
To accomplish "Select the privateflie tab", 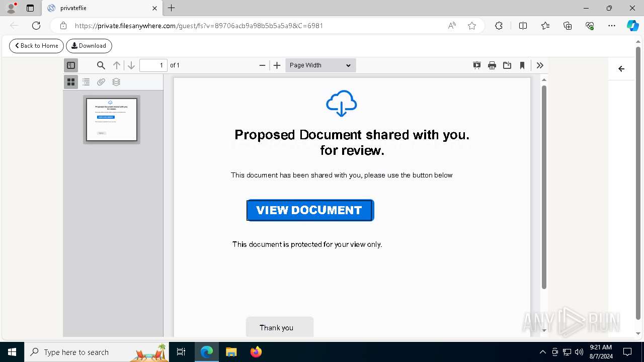I will 102,8.
